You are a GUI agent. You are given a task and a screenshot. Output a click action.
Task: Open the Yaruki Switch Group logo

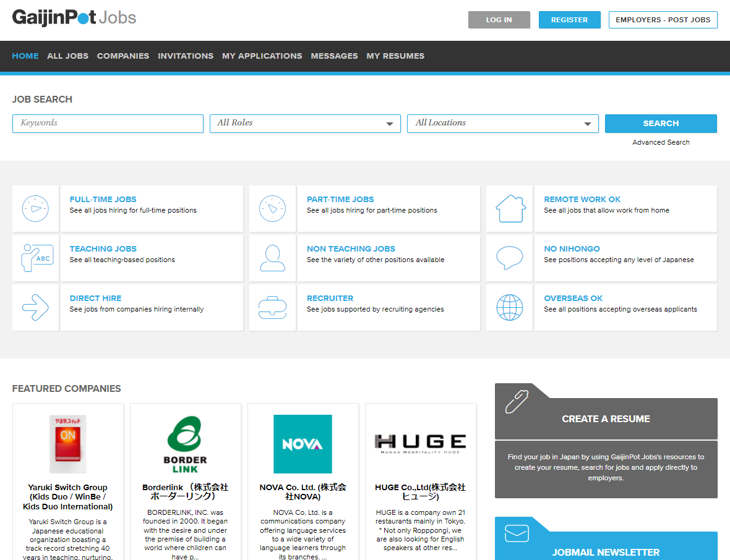tap(68, 444)
